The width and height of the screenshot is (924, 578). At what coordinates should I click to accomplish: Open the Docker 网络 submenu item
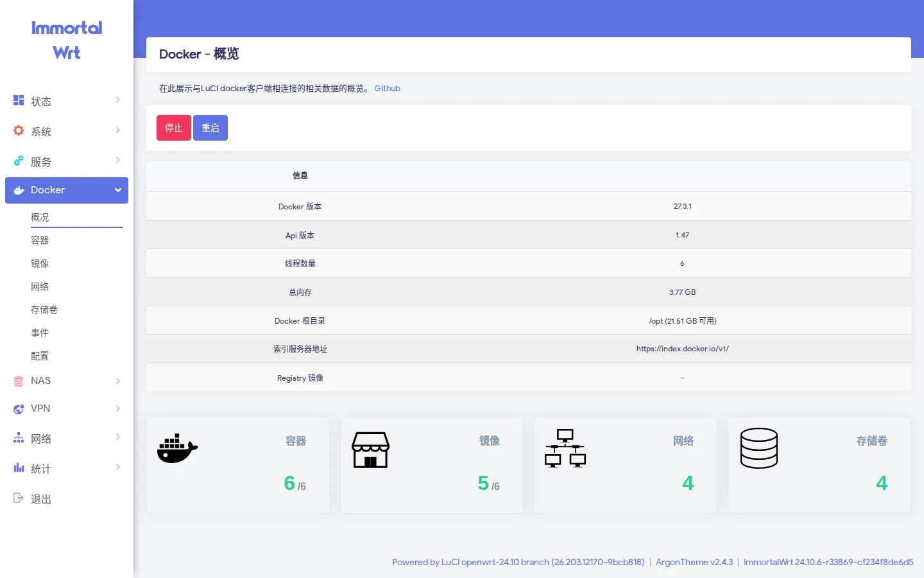(x=40, y=286)
